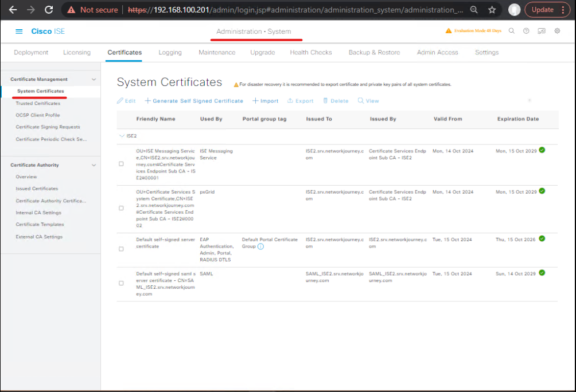Switch to the Deployment tab
The image size is (576, 392).
31,53
